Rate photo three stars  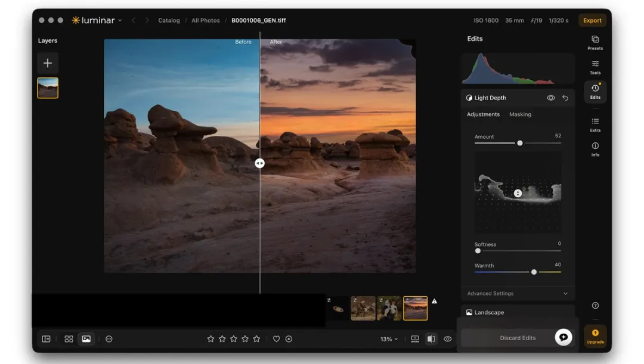234,339
